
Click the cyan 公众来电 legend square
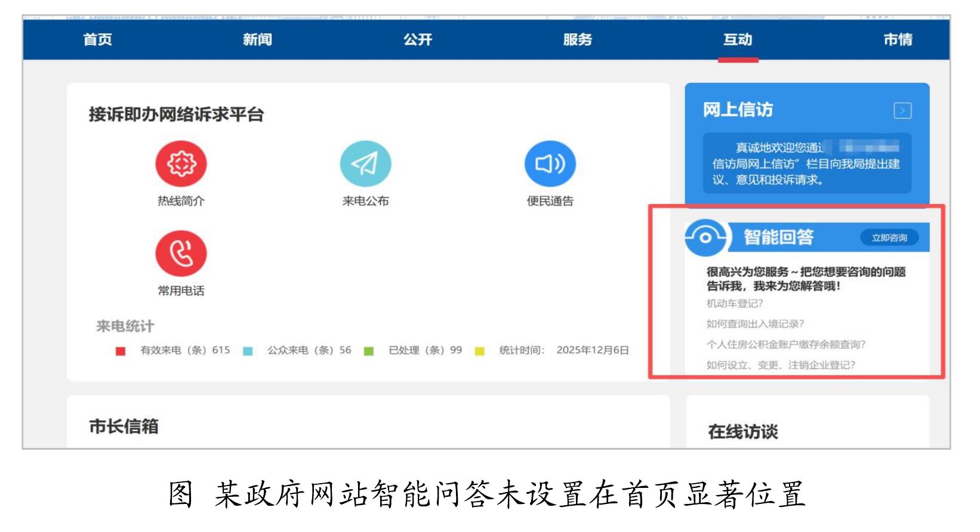click(x=248, y=351)
